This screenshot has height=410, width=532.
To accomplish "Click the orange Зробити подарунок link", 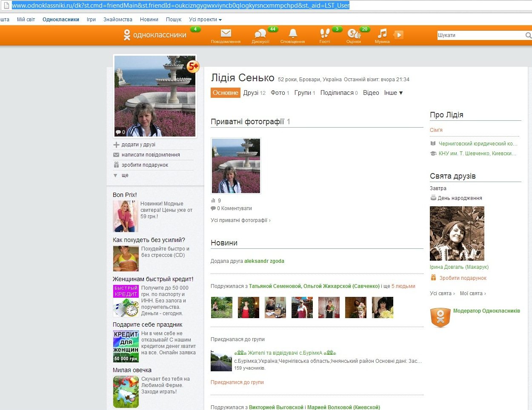I will (463, 278).
